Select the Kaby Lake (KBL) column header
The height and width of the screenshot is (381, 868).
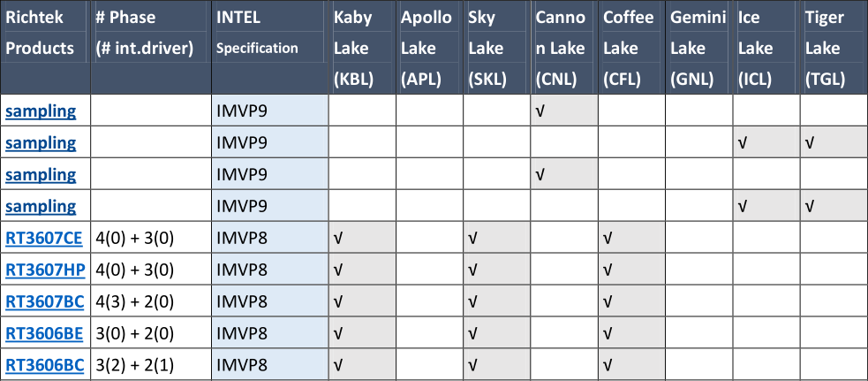[x=363, y=47]
